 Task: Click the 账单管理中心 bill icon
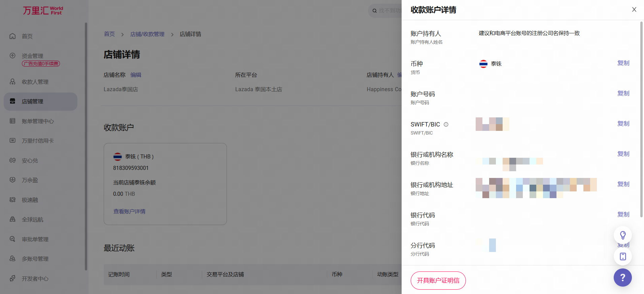(12, 121)
